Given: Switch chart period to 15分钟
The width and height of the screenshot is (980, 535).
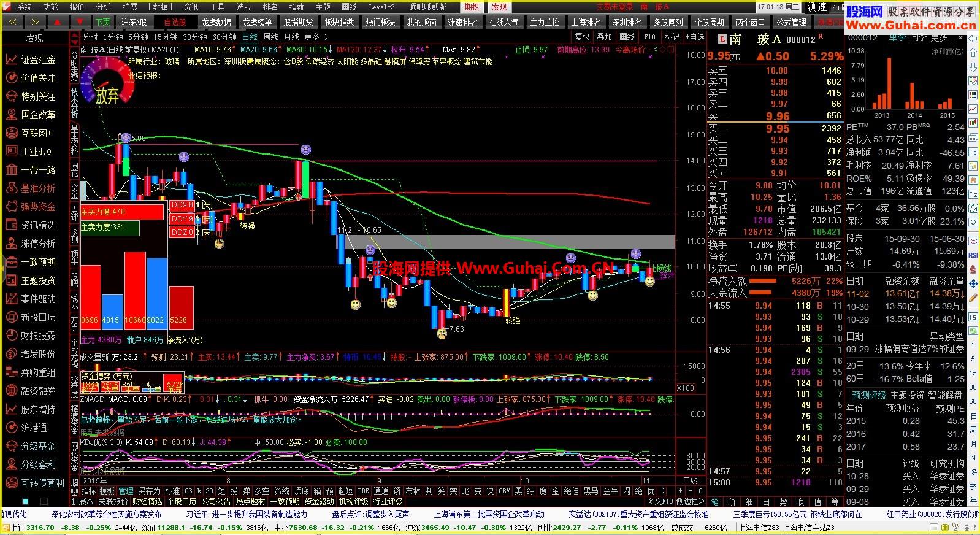Looking at the screenshot, I should click(x=166, y=37).
